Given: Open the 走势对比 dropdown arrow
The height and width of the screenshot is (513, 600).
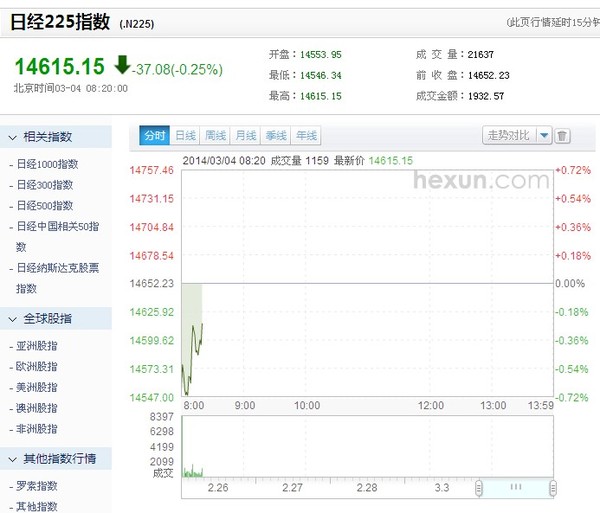Looking at the screenshot, I should (x=544, y=136).
